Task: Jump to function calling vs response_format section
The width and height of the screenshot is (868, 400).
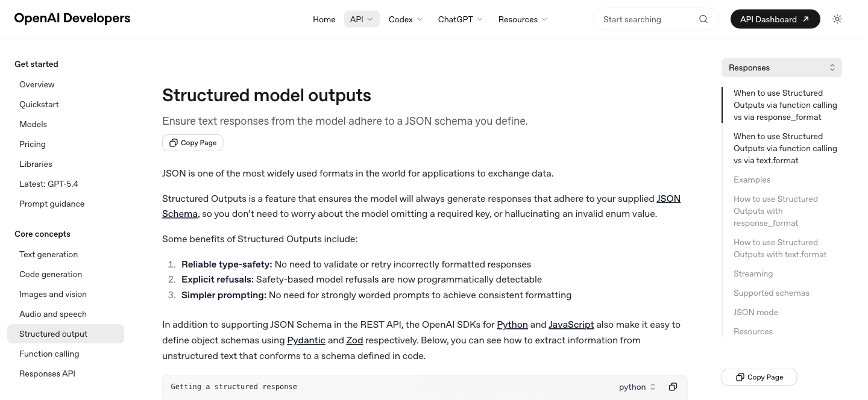Action: point(785,105)
